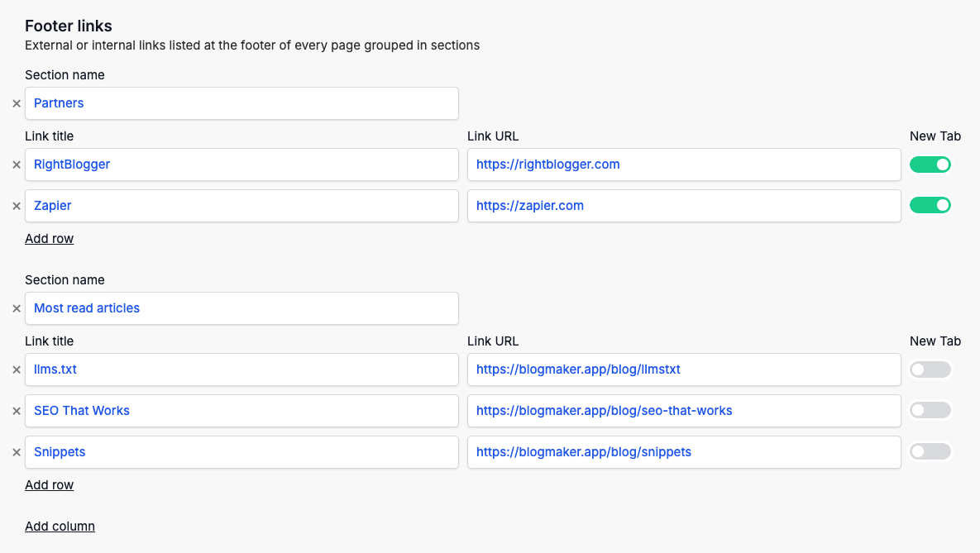Add row under Most read articles

pos(50,485)
